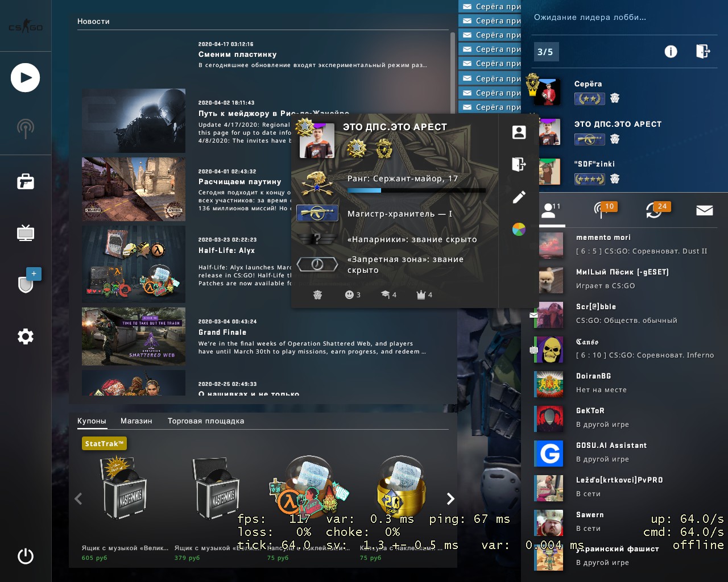Open the invites envelope tab
Screen dimensions: 728x582
(x=705, y=210)
